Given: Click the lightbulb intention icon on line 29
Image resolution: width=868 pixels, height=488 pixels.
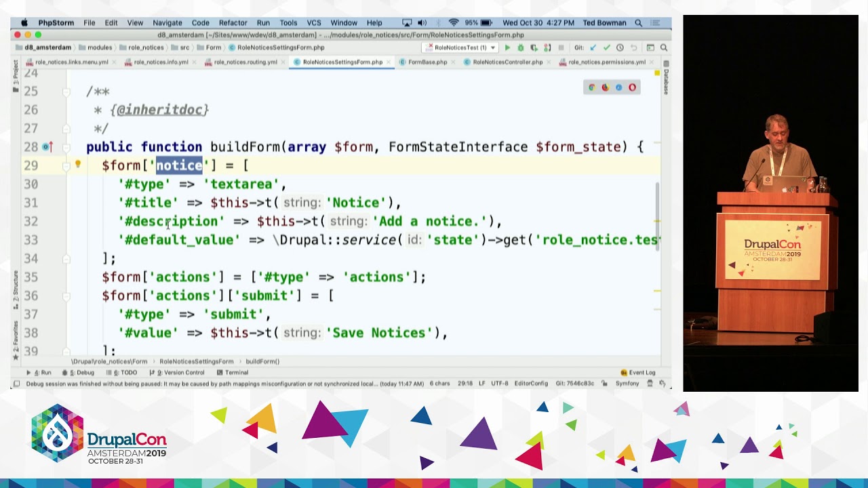Looking at the screenshot, I should coord(77,164).
